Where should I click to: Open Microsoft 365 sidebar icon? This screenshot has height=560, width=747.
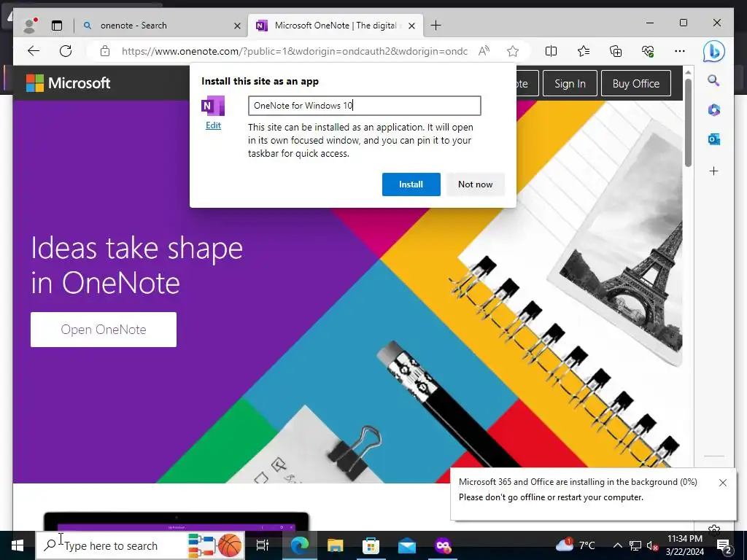713,110
